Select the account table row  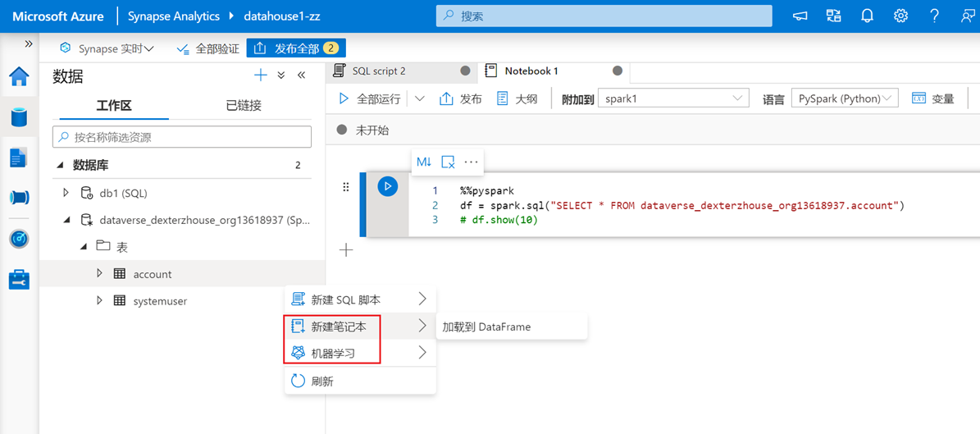(183, 274)
